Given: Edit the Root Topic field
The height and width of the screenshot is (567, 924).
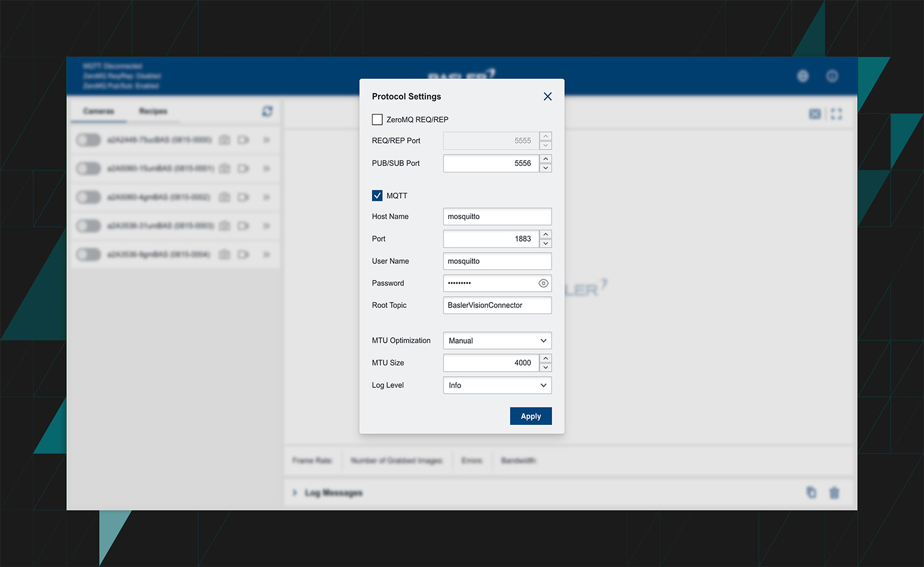Looking at the screenshot, I should (x=498, y=306).
